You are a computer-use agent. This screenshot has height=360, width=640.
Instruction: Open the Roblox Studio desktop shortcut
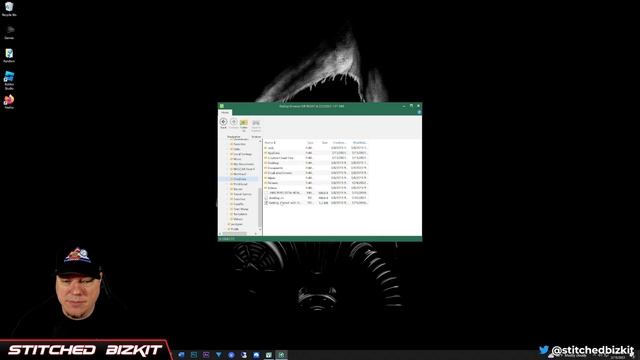coord(9,80)
